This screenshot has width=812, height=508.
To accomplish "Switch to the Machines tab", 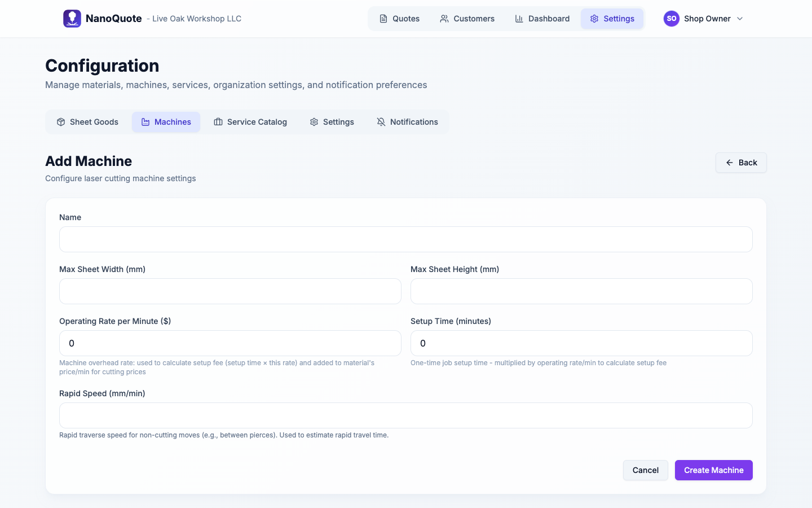I will tap(166, 122).
